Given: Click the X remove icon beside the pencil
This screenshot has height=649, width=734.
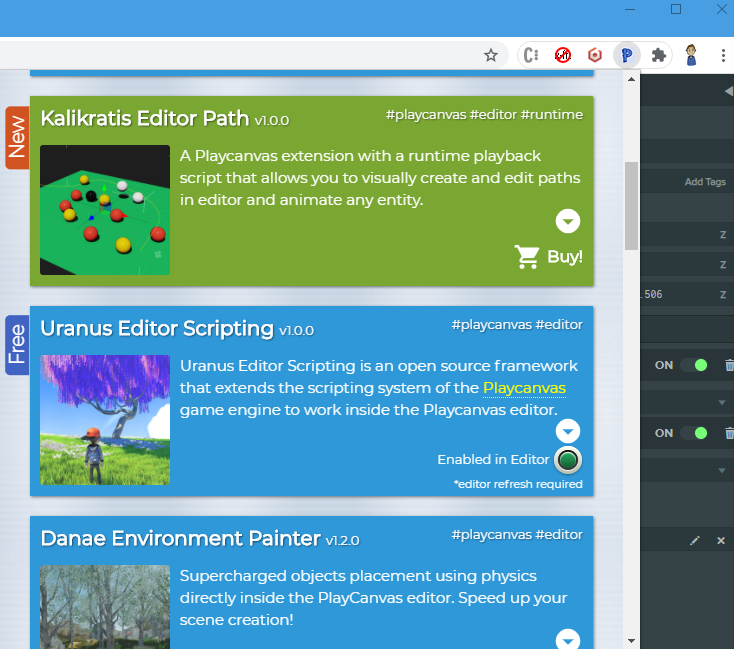Looking at the screenshot, I should (x=720, y=540).
